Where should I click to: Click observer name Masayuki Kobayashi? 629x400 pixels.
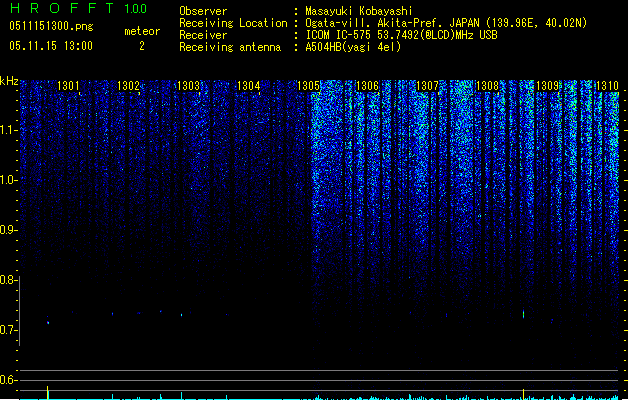click(x=359, y=11)
